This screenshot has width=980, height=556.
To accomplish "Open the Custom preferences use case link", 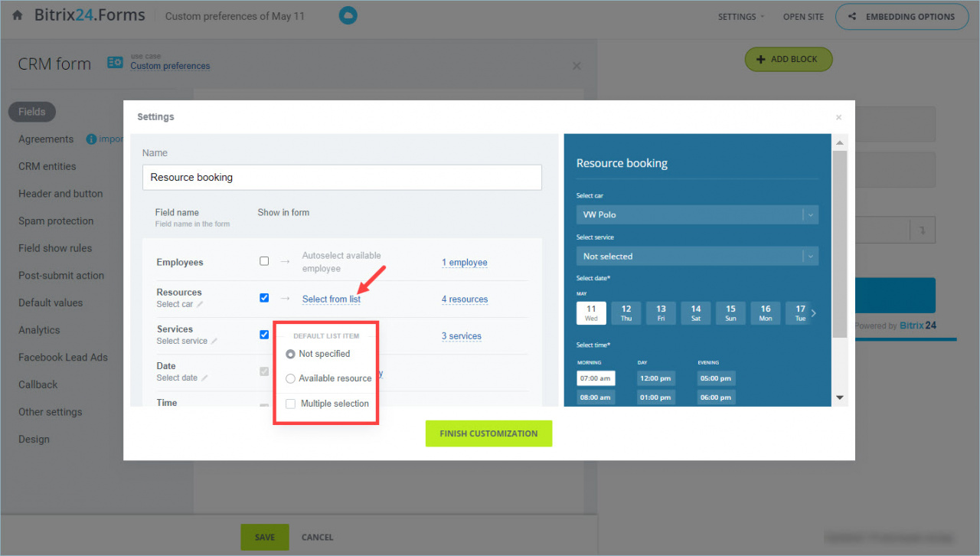I will click(170, 67).
